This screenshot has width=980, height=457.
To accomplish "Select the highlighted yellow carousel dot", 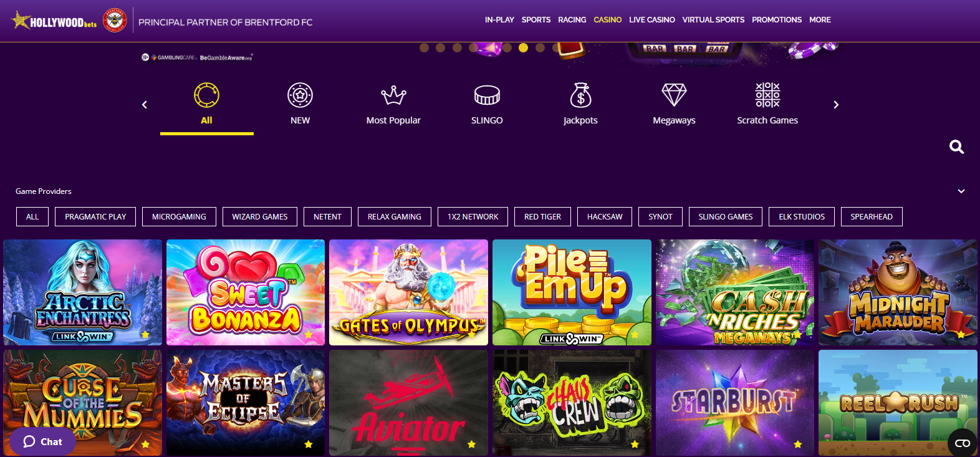I will [x=523, y=47].
